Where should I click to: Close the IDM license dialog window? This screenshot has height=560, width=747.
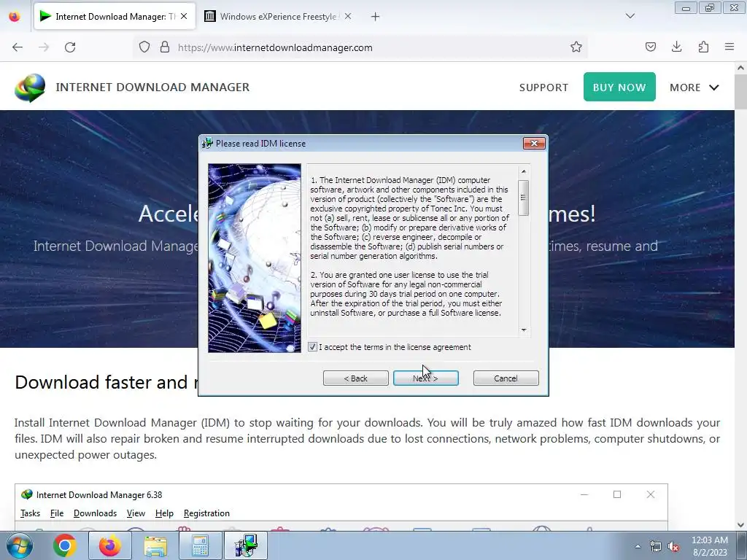point(534,144)
